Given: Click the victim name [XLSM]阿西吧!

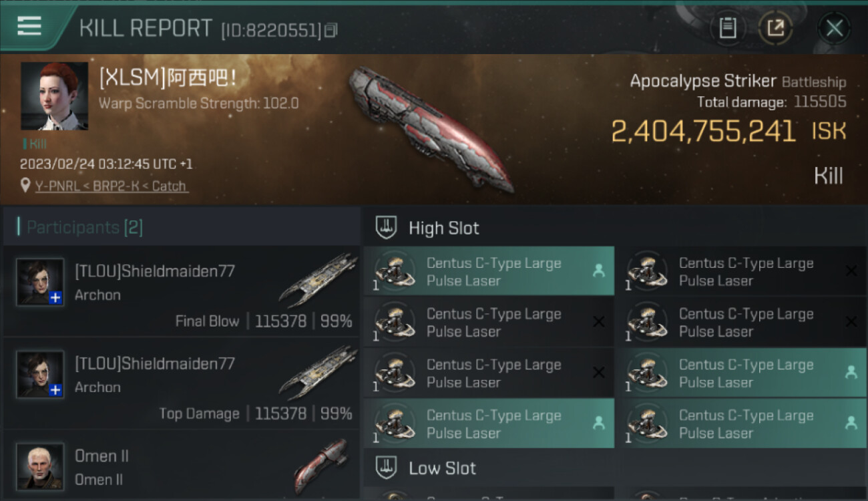Looking at the screenshot, I should pos(168,78).
